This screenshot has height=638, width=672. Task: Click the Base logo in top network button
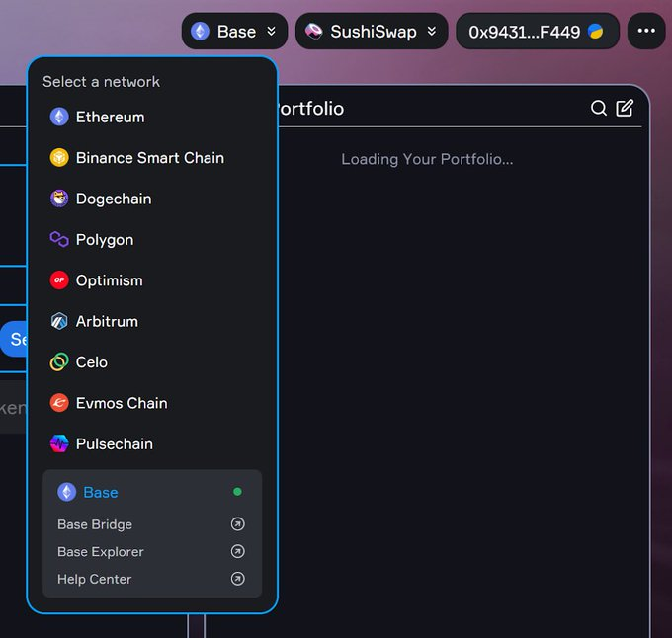click(200, 32)
